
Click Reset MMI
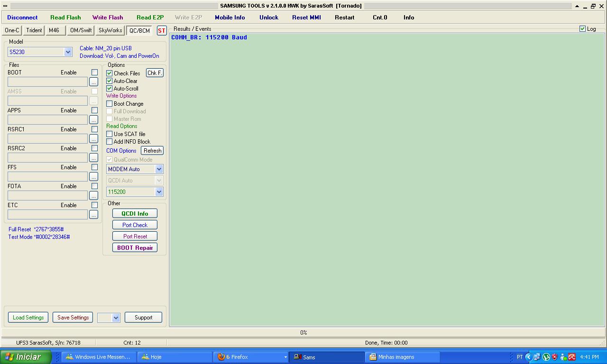[306, 18]
